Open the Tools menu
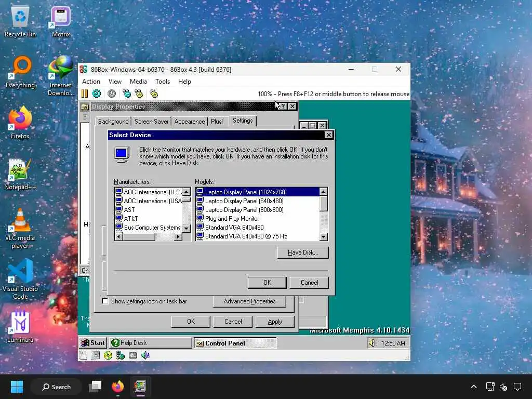 pos(163,82)
